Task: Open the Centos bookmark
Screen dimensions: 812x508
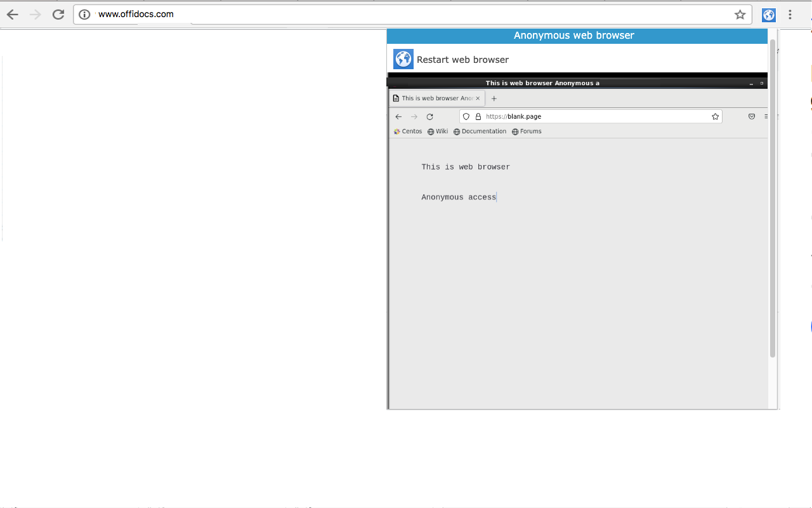Action: pyautogui.click(x=408, y=131)
